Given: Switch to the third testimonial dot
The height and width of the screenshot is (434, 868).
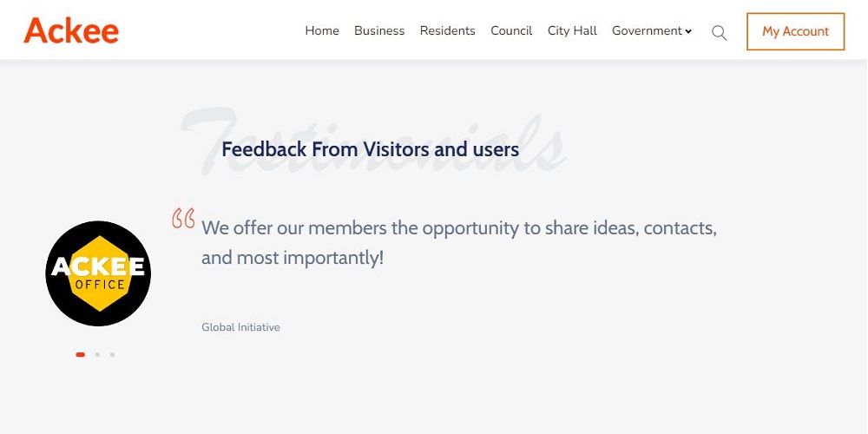Looking at the screenshot, I should tap(112, 354).
